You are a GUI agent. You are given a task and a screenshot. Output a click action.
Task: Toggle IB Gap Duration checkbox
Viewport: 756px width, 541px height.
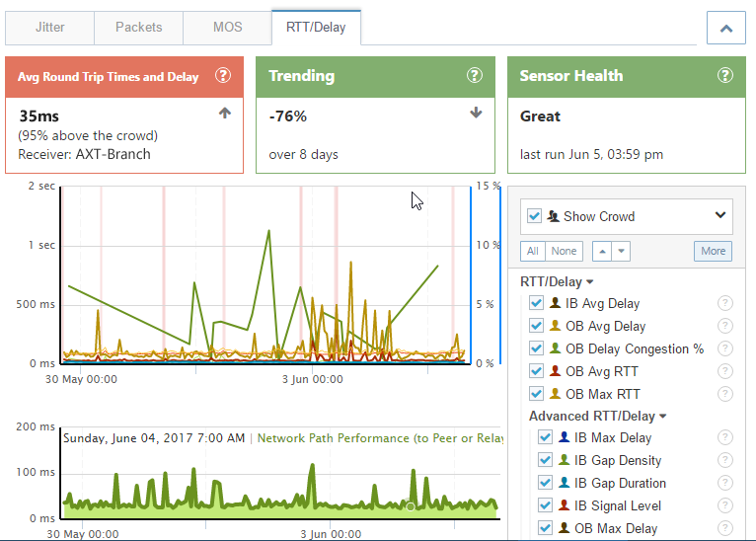(545, 482)
